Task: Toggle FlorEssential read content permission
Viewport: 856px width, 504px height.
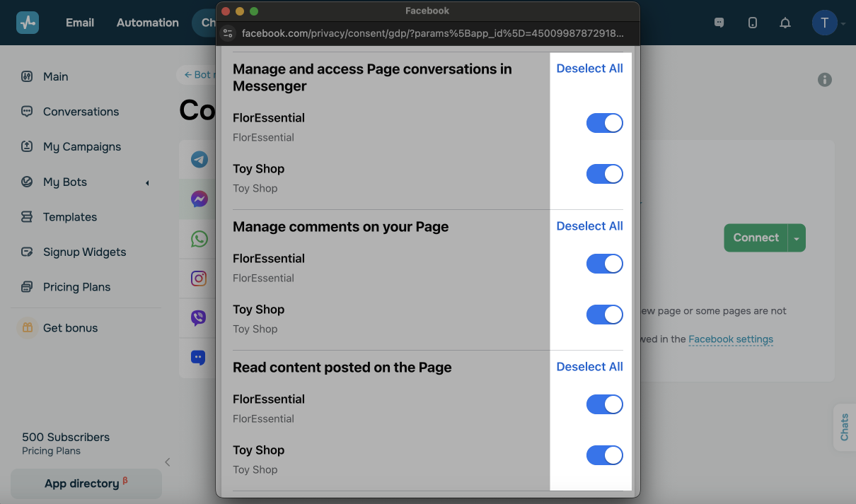Action: click(604, 404)
